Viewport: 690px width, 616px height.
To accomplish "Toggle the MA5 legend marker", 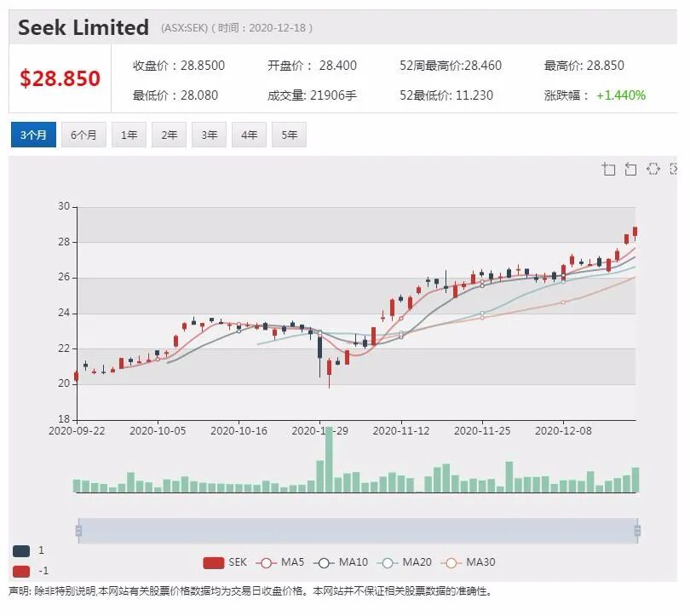I will (x=266, y=563).
